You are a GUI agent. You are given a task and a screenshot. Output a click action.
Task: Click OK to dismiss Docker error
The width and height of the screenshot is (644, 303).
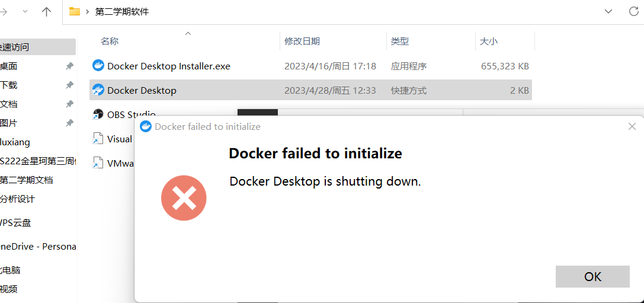(x=592, y=277)
